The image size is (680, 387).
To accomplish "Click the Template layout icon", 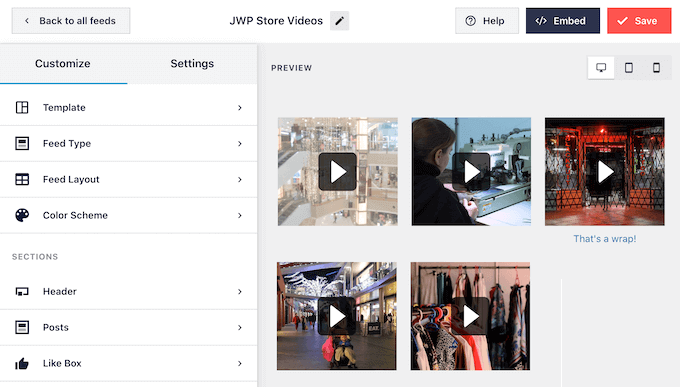I will [22, 108].
